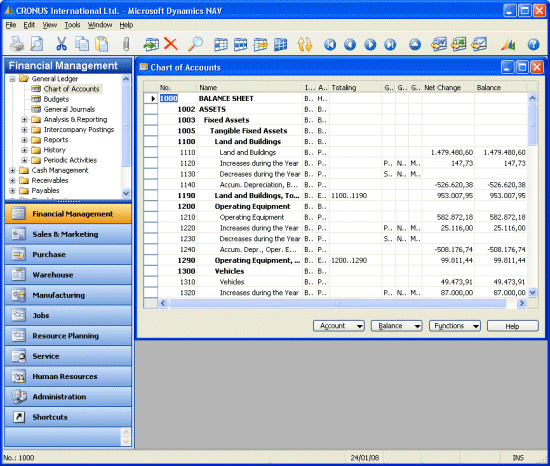Select row 1190 Land and Buildings total
This screenshot has height=466, width=550.
(335, 196)
